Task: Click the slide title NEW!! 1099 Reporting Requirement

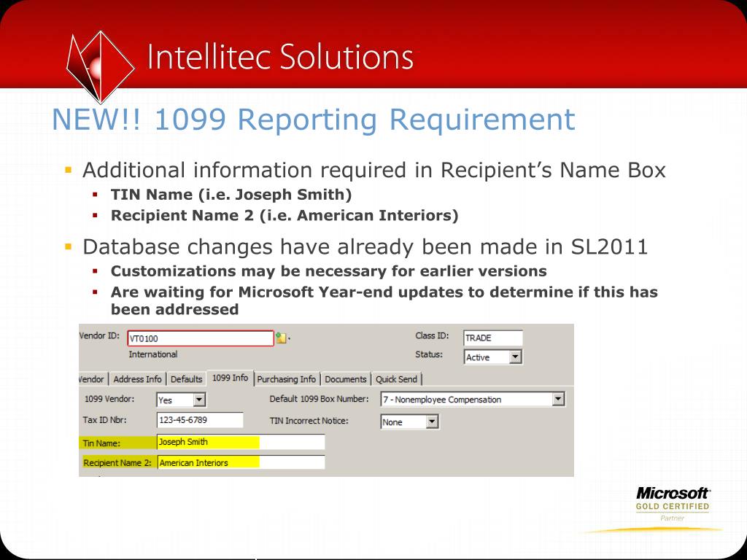Action: click(314, 119)
